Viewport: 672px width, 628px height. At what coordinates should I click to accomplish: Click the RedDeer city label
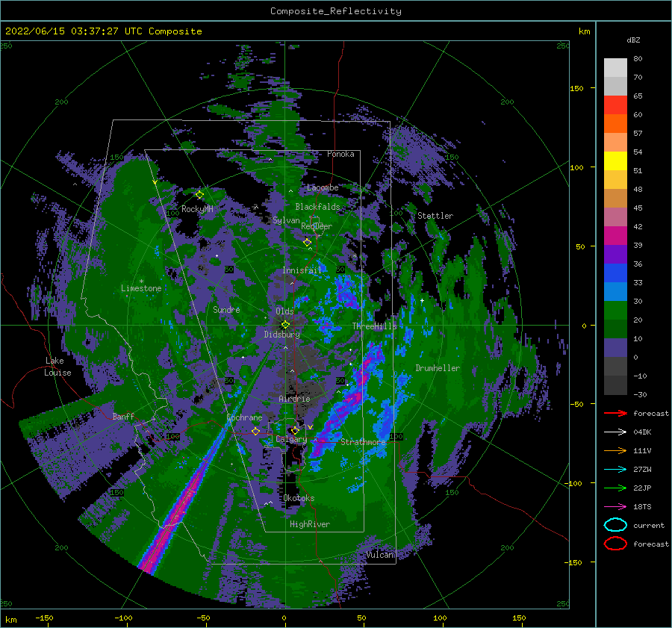click(x=317, y=226)
